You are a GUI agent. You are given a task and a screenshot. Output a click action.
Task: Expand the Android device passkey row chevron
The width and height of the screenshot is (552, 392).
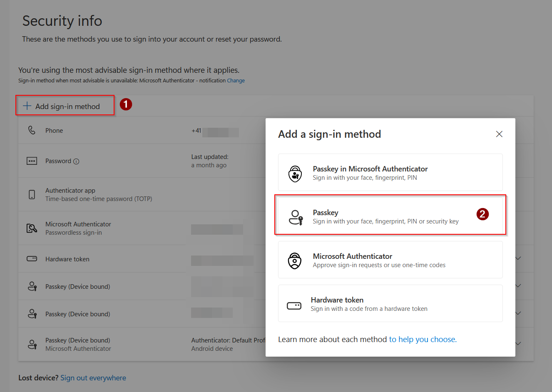(518, 344)
